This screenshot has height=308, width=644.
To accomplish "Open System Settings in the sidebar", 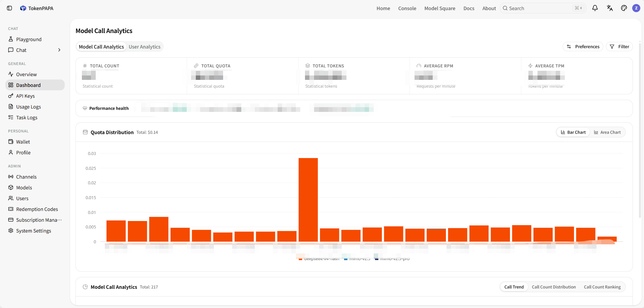I will (x=35, y=230).
